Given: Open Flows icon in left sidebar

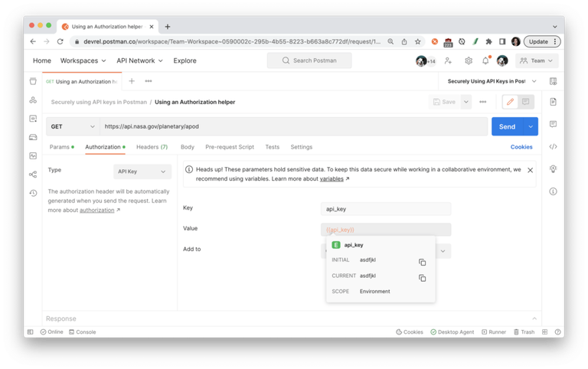Looking at the screenshot, I should point(34,175).
